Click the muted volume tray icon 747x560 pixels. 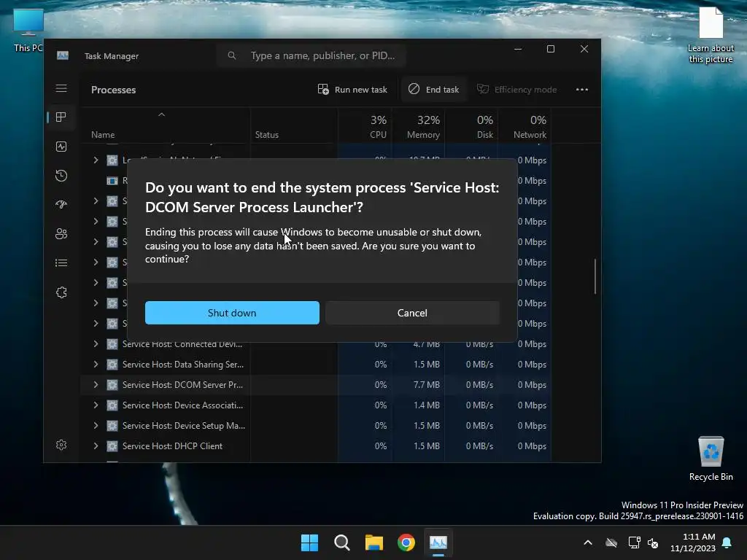(x=653, y=542)
